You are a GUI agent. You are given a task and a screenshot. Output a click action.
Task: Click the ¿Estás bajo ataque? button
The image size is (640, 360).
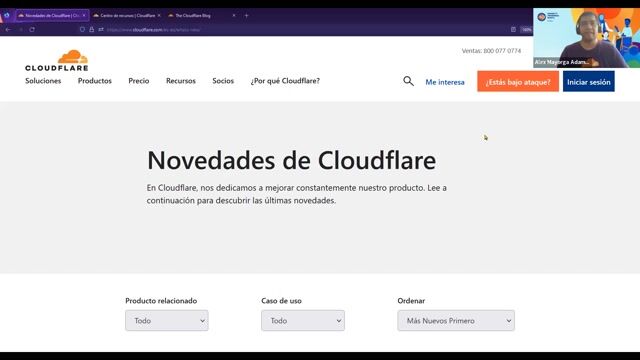(x=518, y=81)
